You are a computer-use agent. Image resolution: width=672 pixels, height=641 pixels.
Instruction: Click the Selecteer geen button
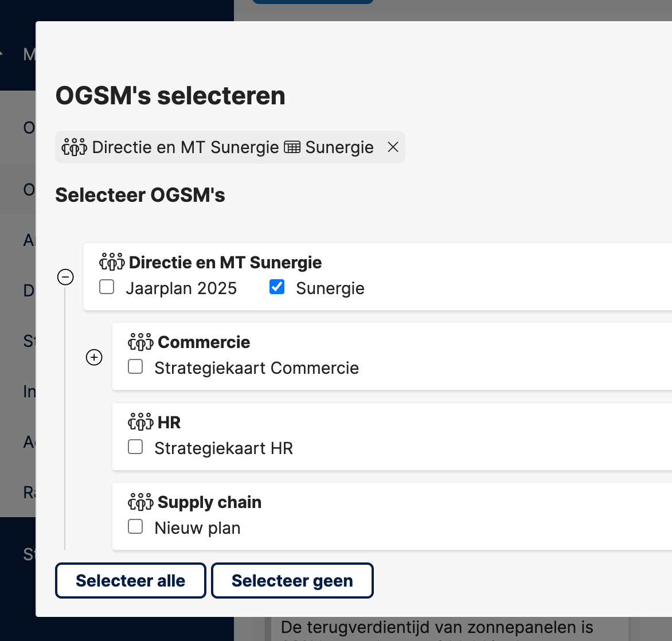click(x=292, y=581)
